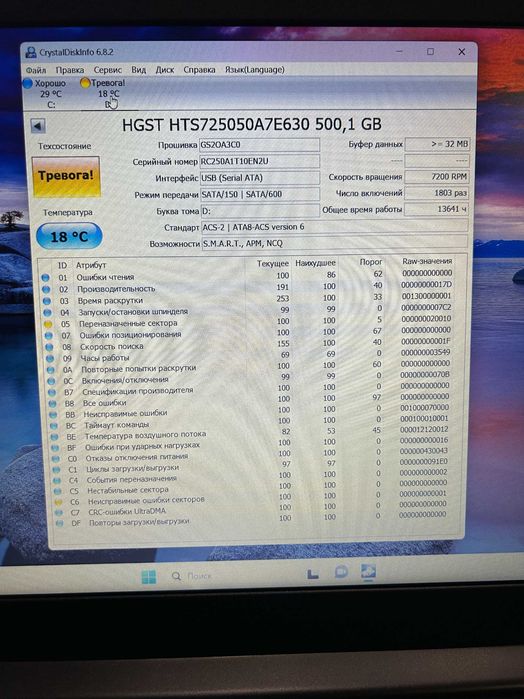The height and width of the screenshot is (699, 524).
Task: Click the previous disk arrow button
Action: tap(38, 126)
